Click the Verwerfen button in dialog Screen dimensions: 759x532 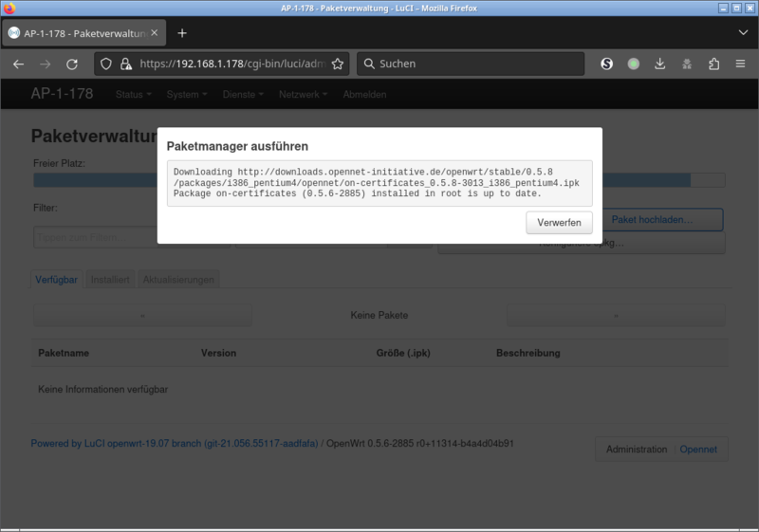[x=559, y=223]
